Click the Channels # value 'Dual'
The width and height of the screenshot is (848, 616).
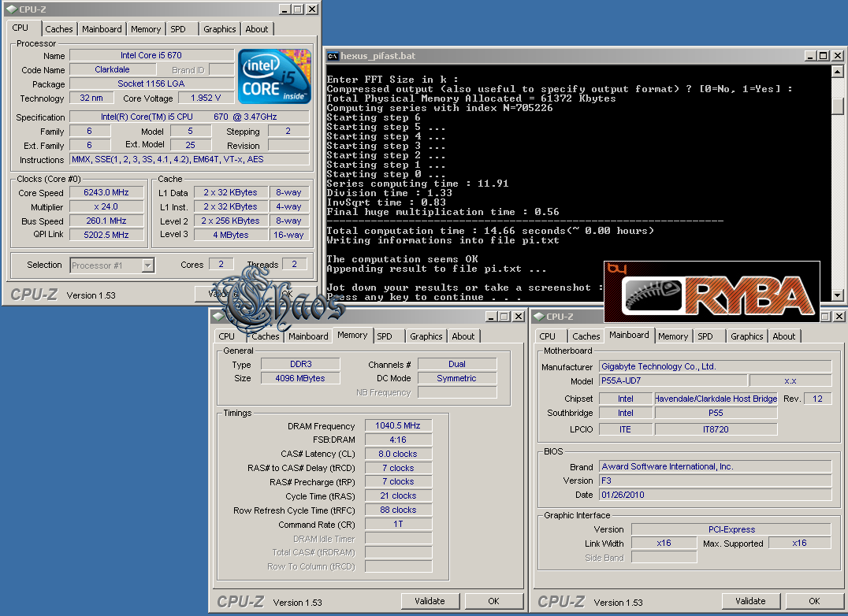pos(457,364)
